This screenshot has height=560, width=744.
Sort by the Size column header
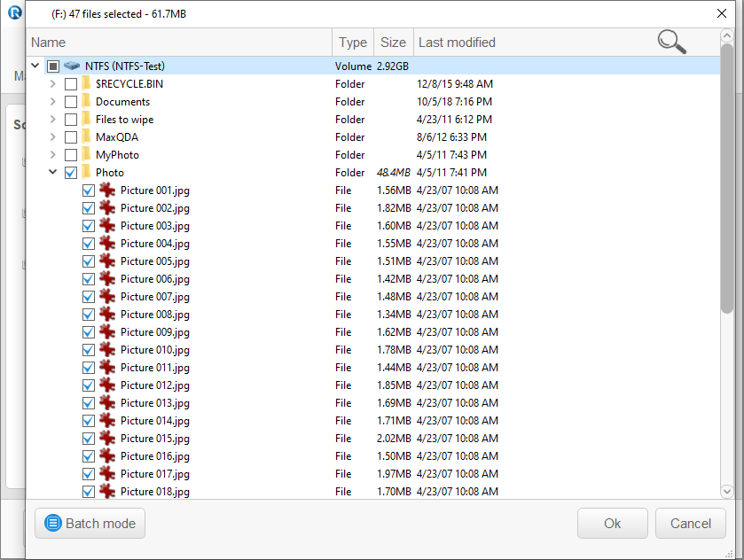[x=393, y=43]
